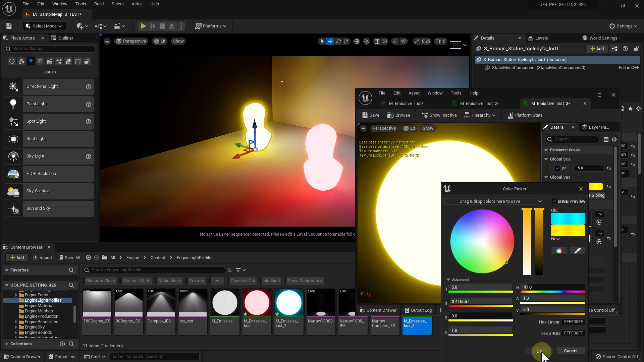Activate the translate gizmo tool
The image size is (644, 362).
(330, 41)
